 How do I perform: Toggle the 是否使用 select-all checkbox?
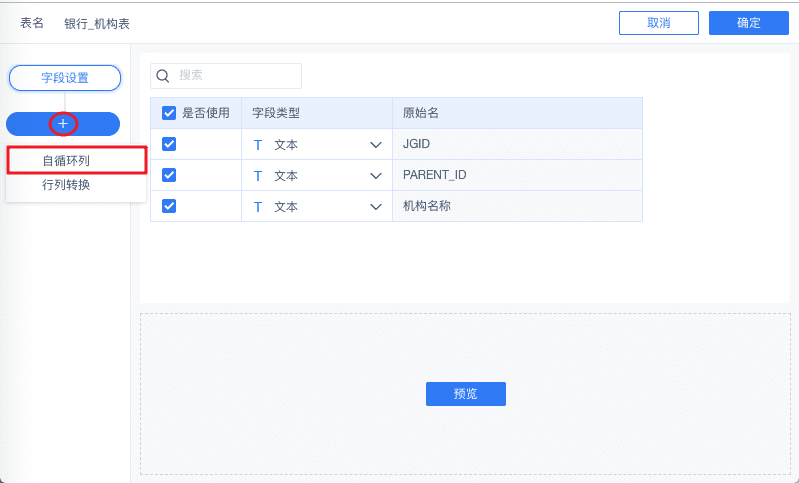[x=169, y=113]
